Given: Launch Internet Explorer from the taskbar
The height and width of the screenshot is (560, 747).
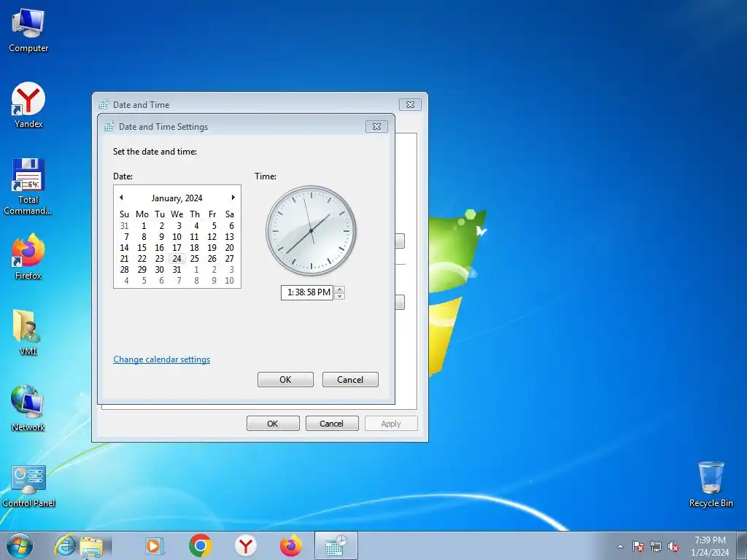Looking at the screenshot, I should point(65,545).
